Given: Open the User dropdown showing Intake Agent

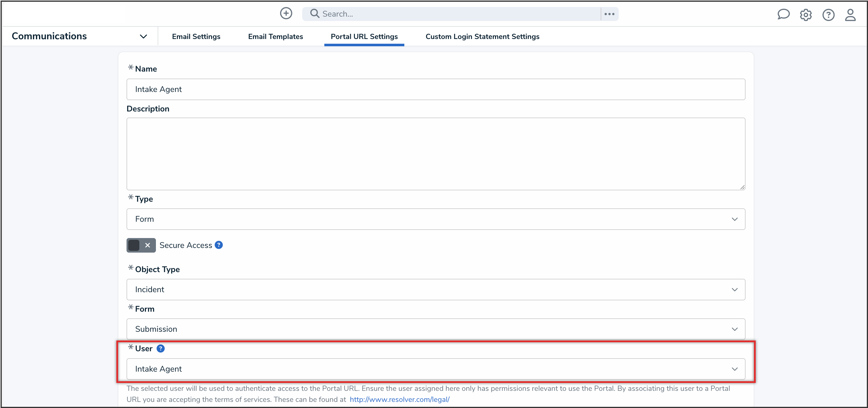Looking at the screenshot, I should [x=435, y=368].
